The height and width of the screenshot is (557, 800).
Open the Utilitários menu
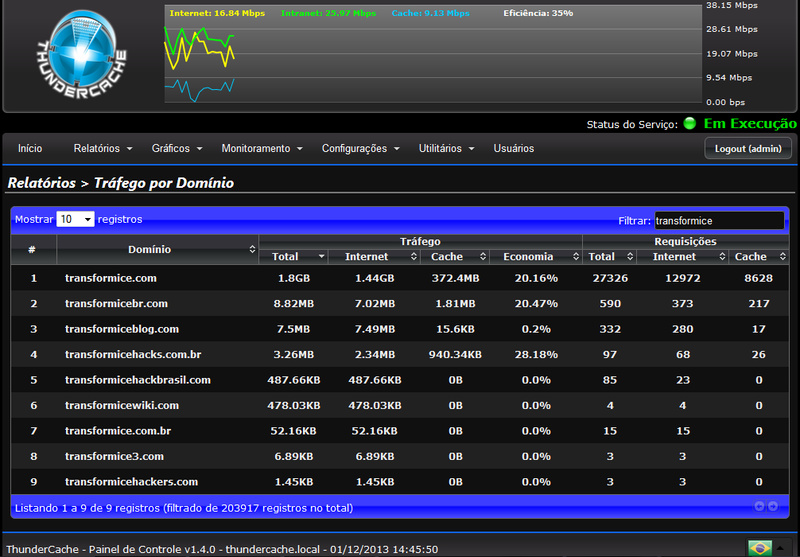point(446,148)
